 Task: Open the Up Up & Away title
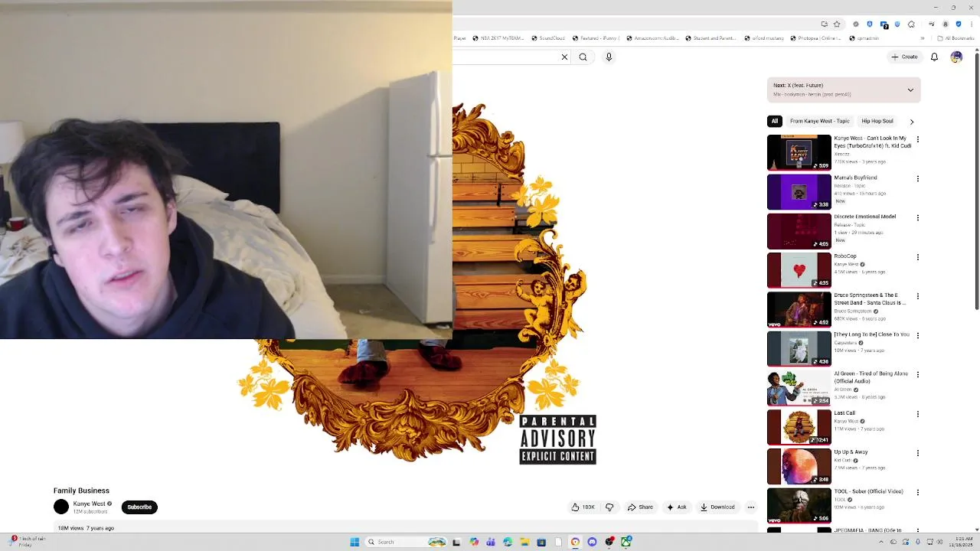(x=850, y=452)
